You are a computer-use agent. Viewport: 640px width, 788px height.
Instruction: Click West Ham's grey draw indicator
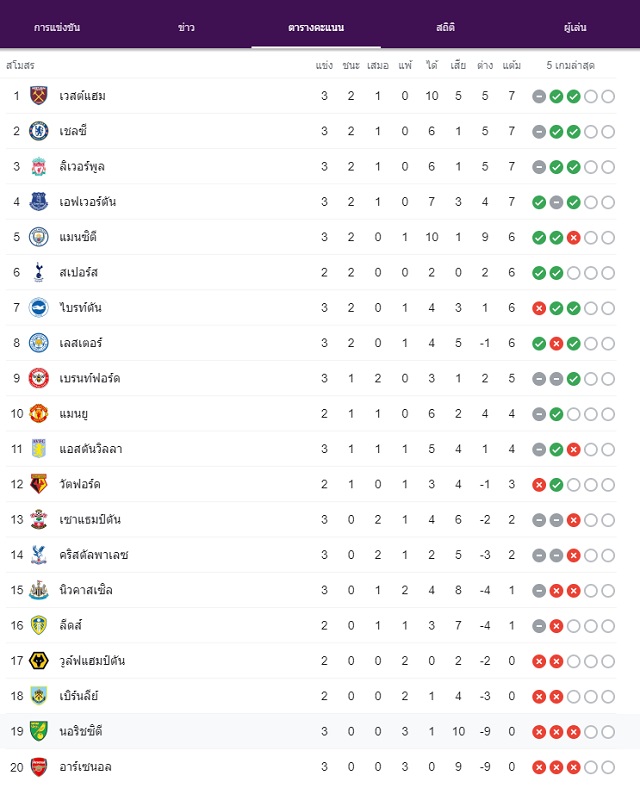pos(539,96)
